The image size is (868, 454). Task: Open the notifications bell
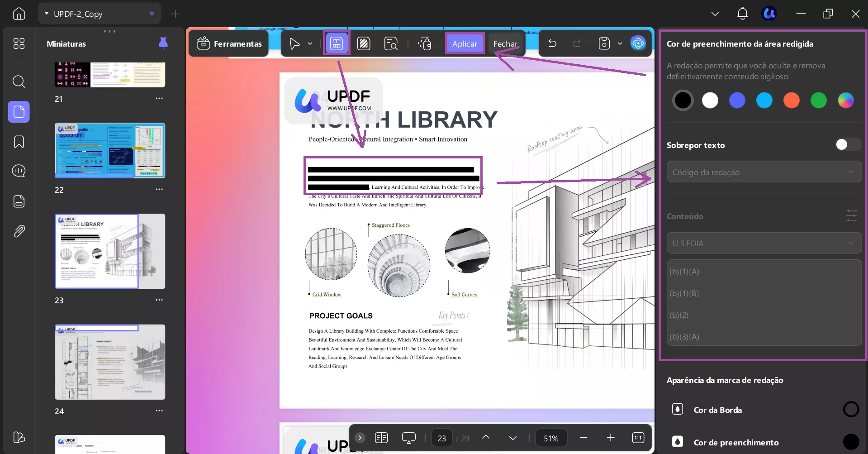click(742, 14)
